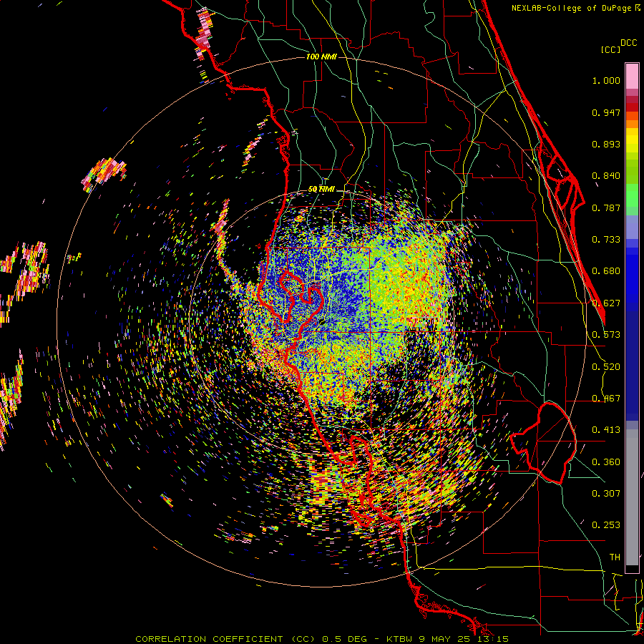Click the 100 NMI range ring label
644x644 pixels.
321,57
